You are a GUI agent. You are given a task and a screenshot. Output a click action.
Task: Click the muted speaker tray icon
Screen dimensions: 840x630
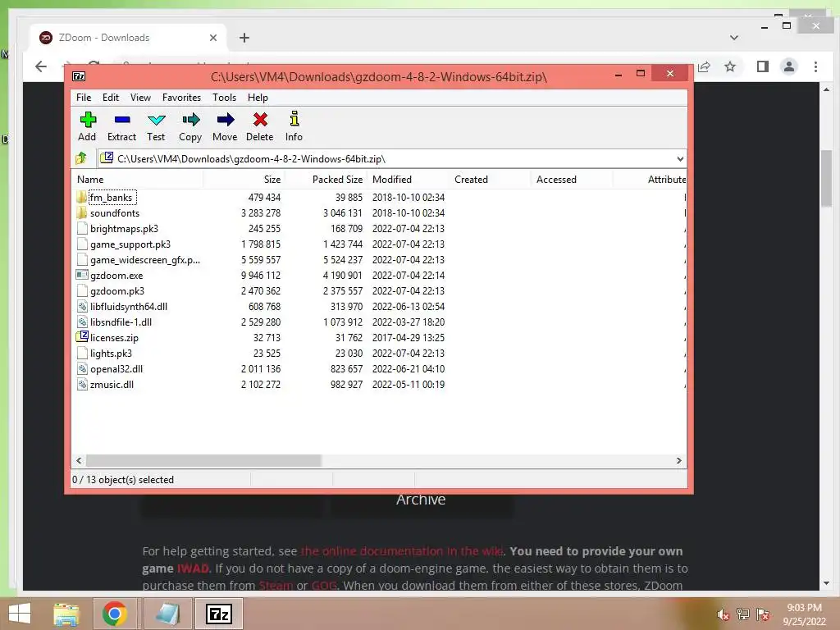[724, 614]
